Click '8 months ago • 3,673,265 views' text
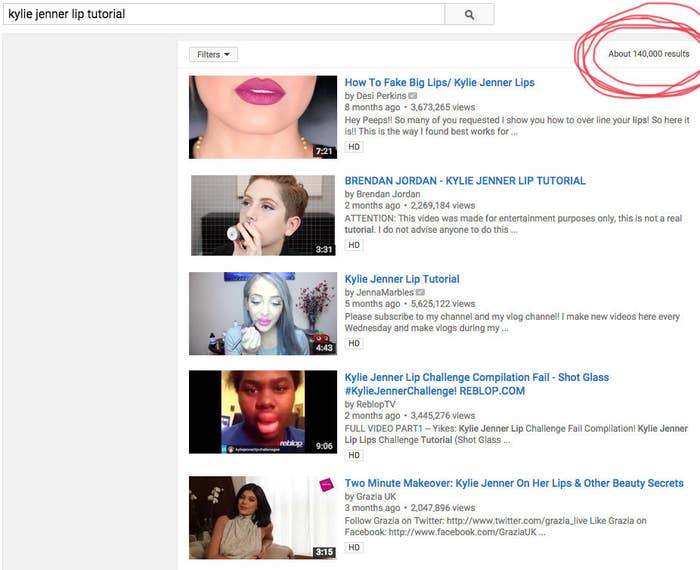This screenshot has width=700, height=570. (410, 107)
